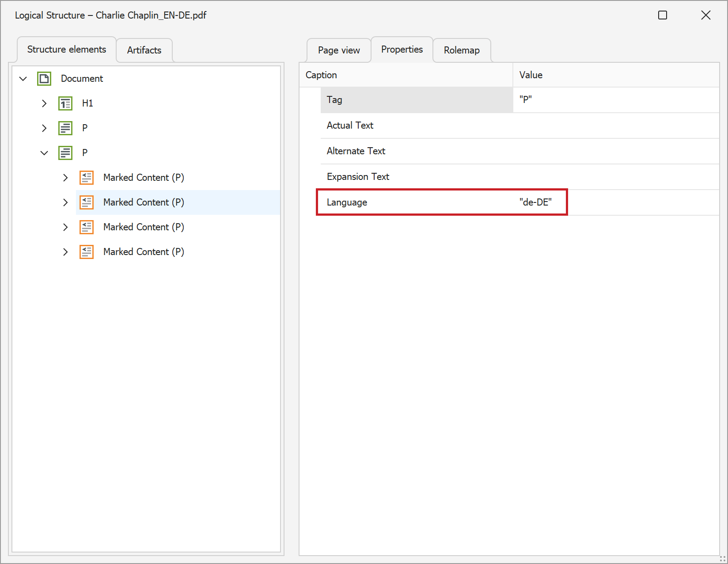Expand the selected Marked Content (P) node

[65, 202]
